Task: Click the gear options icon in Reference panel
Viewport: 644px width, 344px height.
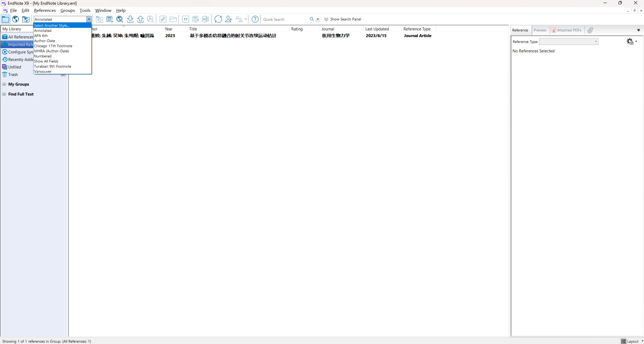Action: point(630,42)
